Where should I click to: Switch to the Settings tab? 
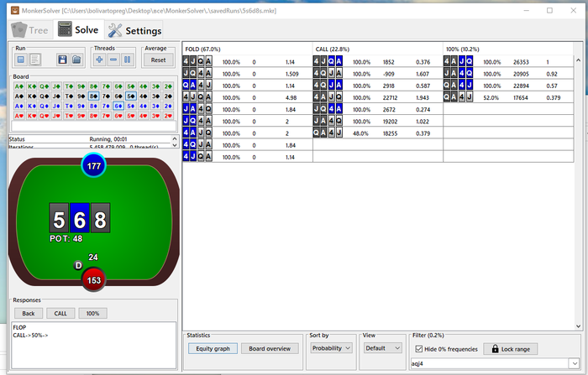(134, 30)
